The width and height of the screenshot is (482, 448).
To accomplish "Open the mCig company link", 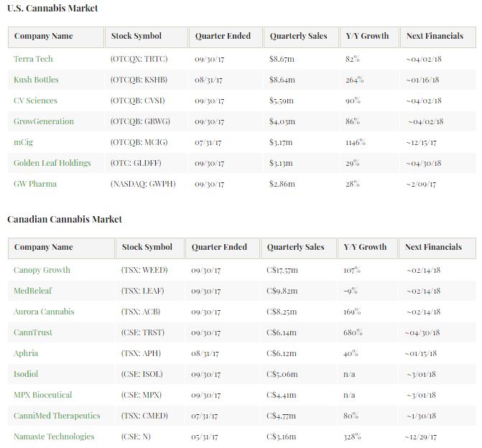I will (x=23, y=142).
